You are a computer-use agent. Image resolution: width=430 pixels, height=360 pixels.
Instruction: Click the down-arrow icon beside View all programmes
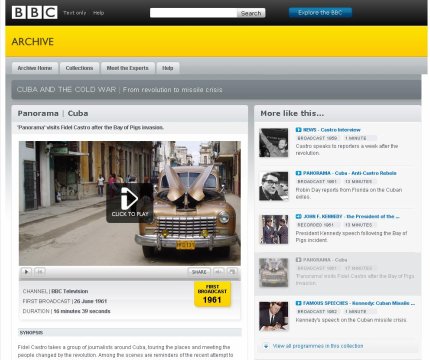(266, 346)
